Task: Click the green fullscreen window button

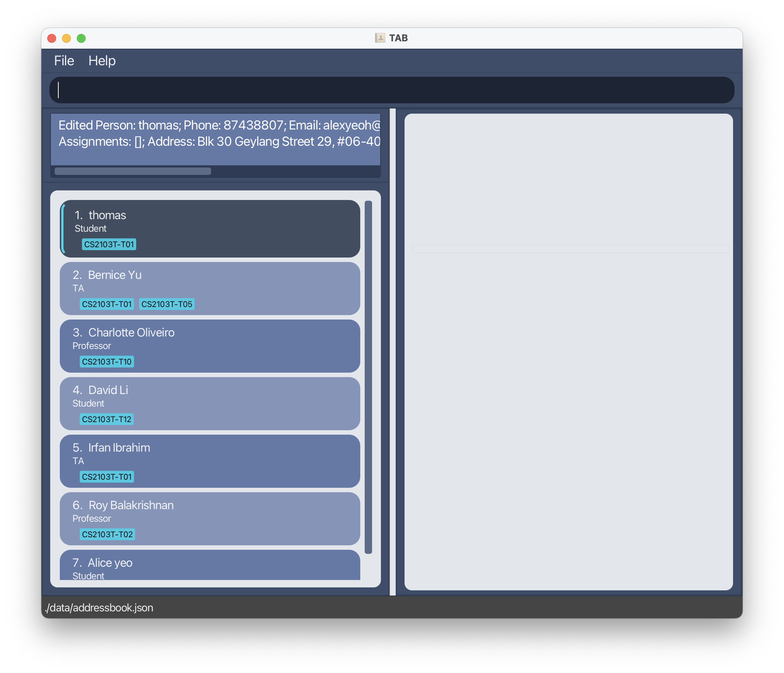Action: (81, 38)
